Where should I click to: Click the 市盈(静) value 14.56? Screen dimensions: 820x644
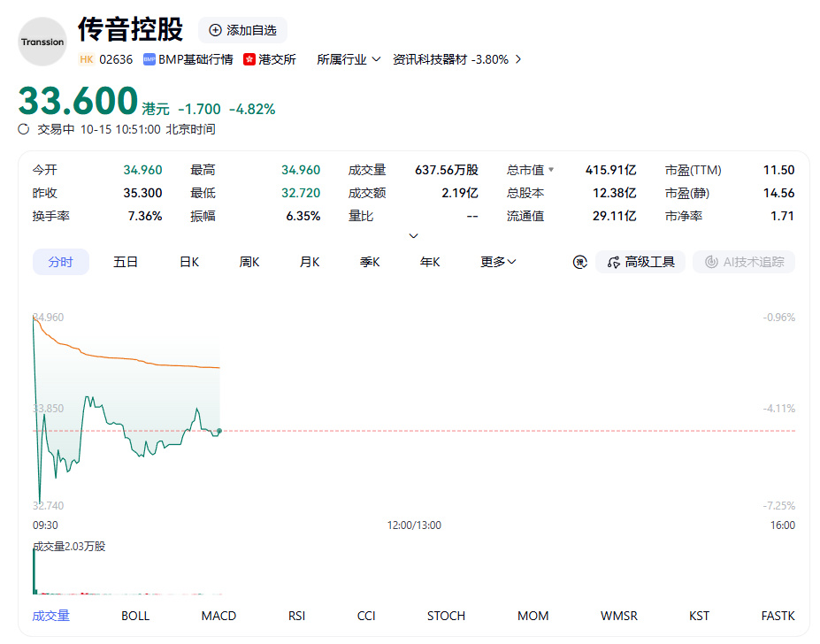pos(778,193)
